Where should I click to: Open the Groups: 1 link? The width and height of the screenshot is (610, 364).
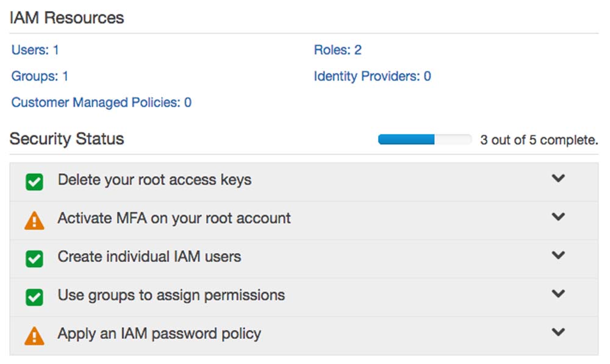pos(40,76)
